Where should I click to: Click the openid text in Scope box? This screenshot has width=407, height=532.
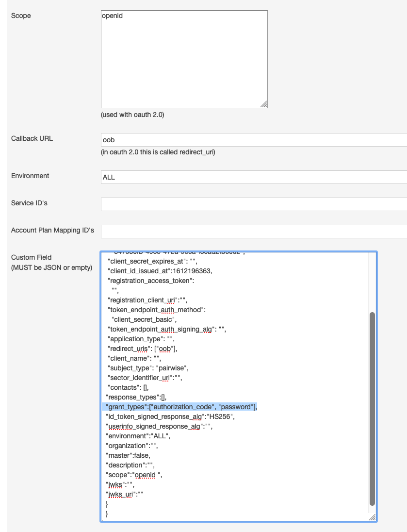click(112, 16)
